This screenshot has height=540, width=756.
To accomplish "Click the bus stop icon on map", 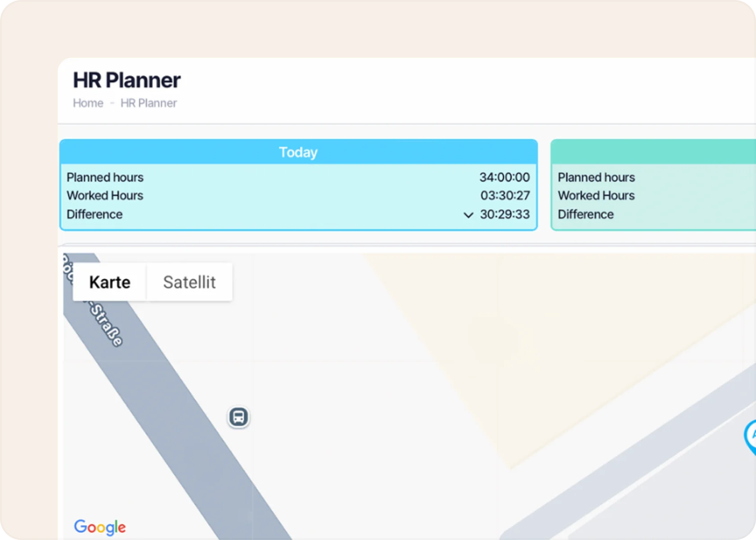I will (238, 417).
